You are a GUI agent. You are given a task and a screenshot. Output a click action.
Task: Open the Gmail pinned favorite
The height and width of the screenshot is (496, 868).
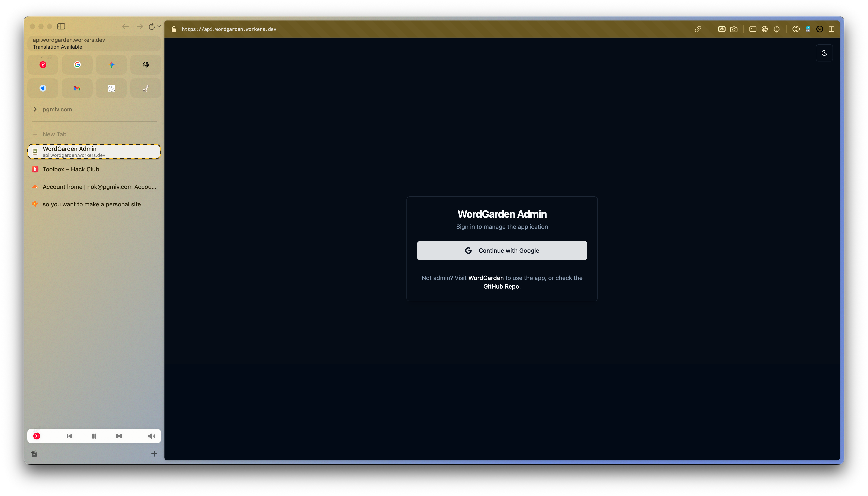77,88
